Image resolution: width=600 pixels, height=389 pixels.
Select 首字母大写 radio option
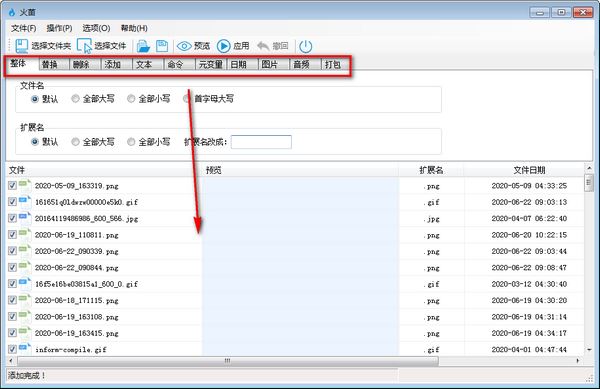pyautogui.click(x=186, y=99)
